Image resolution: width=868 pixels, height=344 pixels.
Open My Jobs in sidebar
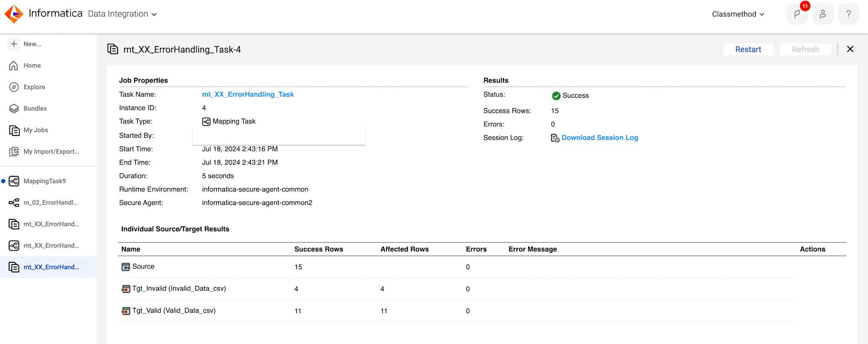(x=36, y=130)
